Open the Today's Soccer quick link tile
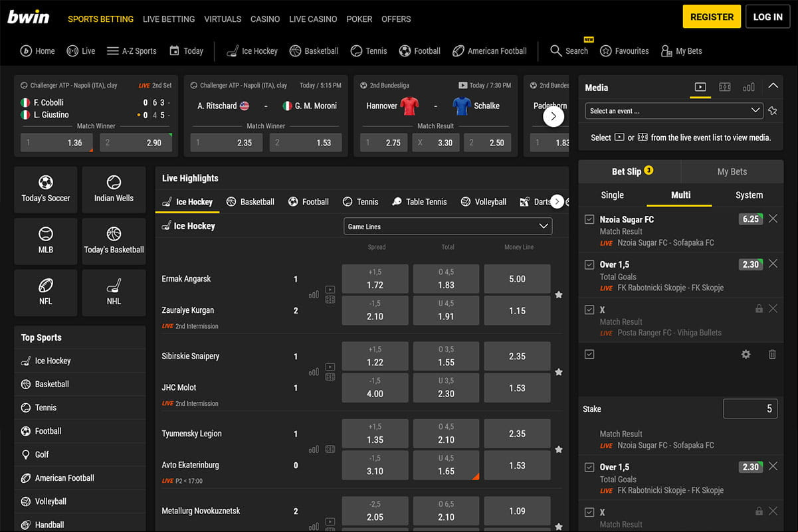798x532 pixels. pos(46,189)
